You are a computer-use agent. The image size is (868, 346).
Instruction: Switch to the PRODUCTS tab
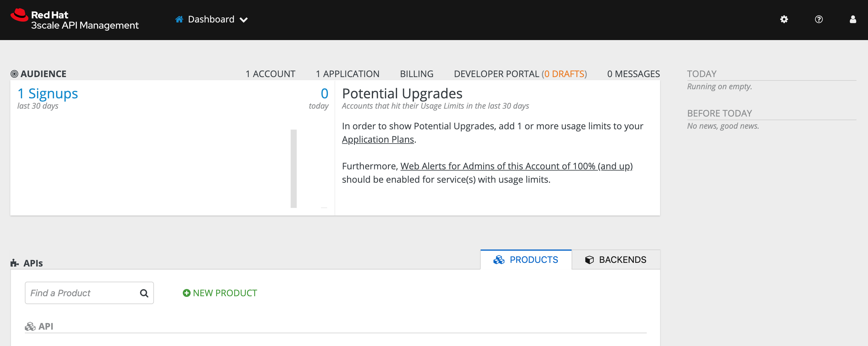pos(526,259)
